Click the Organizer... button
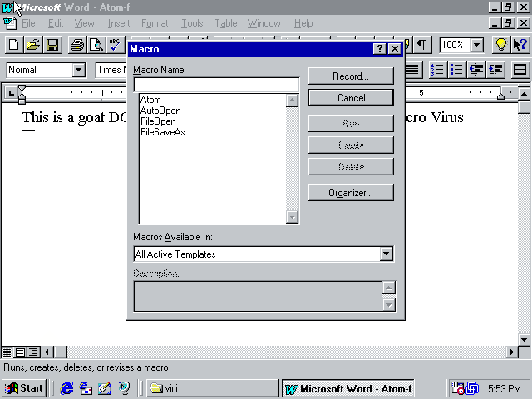This screenshot has height=399, width=532. (351, 192)
